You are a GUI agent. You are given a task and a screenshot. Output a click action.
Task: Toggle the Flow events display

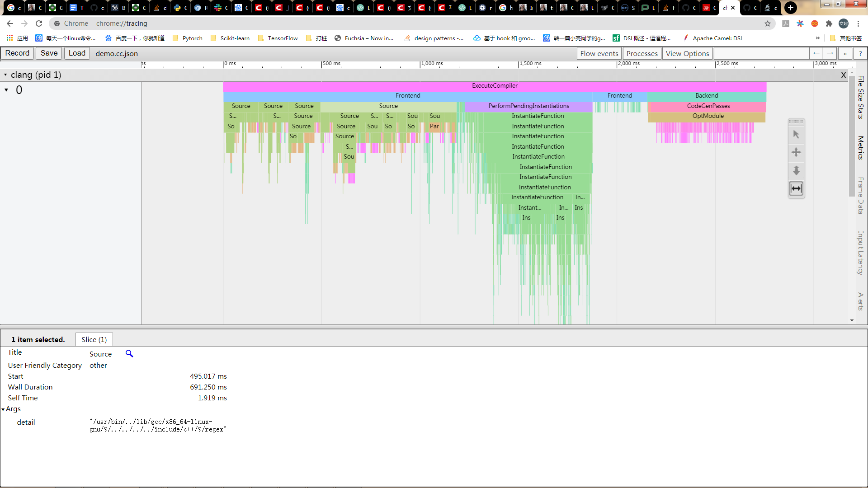tap(599, 53)
